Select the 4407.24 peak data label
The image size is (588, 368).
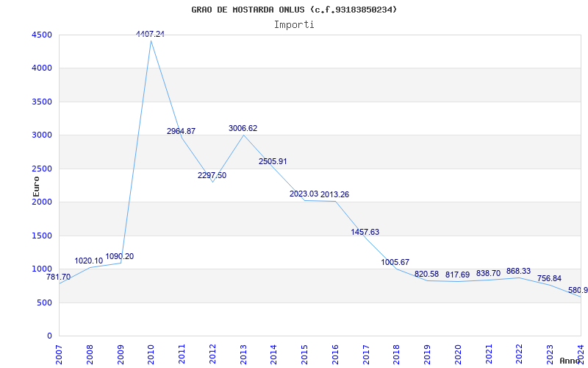pos(151,34)
